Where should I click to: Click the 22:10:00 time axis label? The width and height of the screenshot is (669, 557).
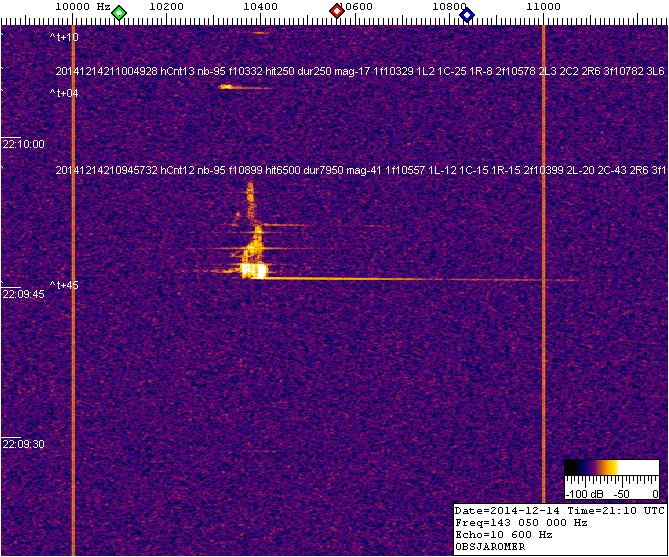pos(24,144)
